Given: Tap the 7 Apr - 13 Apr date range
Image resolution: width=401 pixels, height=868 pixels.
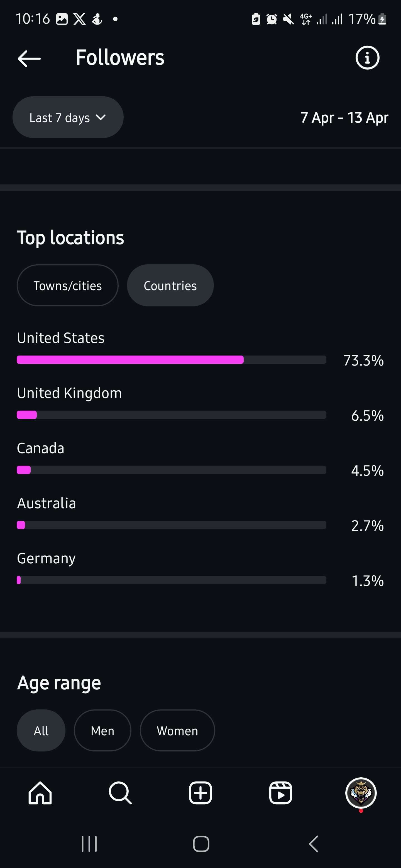Looking at the screenshot, I should (344, 118).
